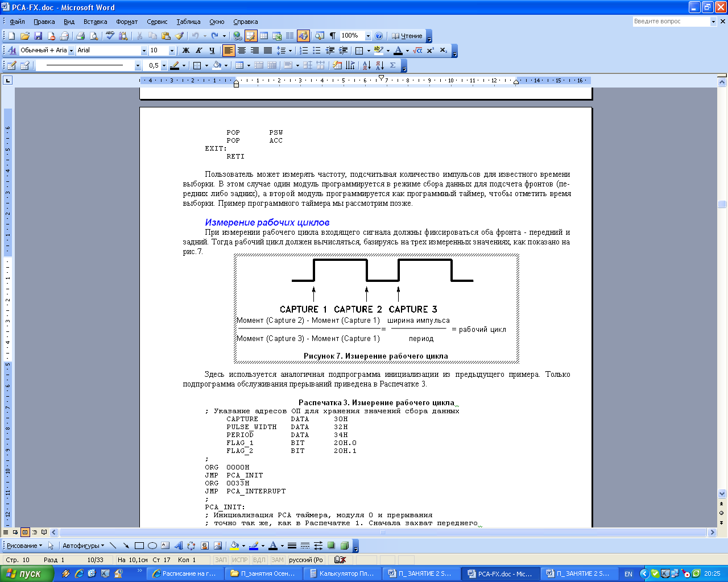Toggle the Tables and Borders toolbar button
Viewport: 728px width, 582px height.
251,36
